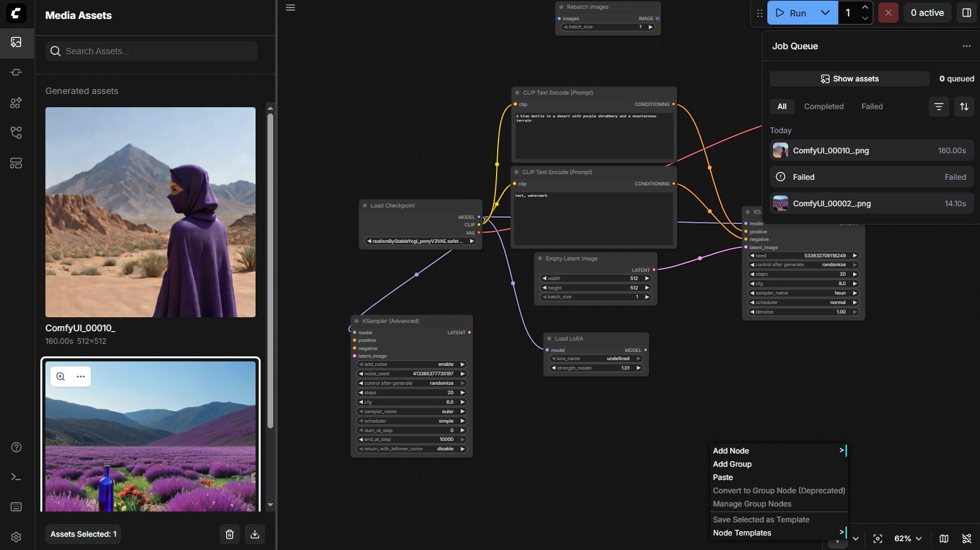Click in the Search Assets field
Image resolution: width=980 pixels, height=550 pixels.
pos(151,51)
